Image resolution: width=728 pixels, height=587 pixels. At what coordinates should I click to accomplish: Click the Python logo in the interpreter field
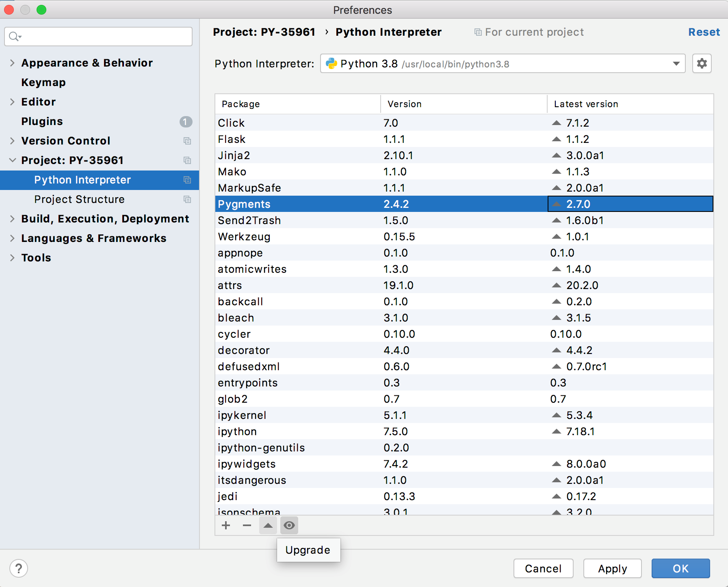point(332,63)
